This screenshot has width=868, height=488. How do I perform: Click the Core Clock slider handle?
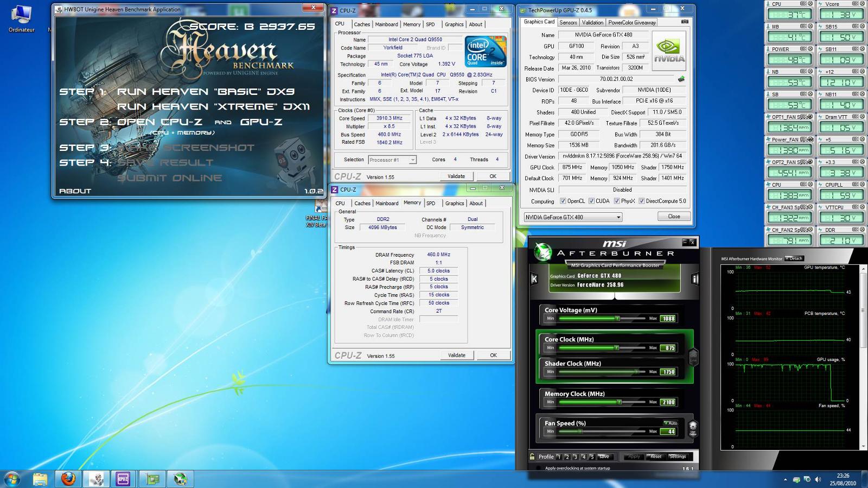pyautogui.click(x=616, y=348)
